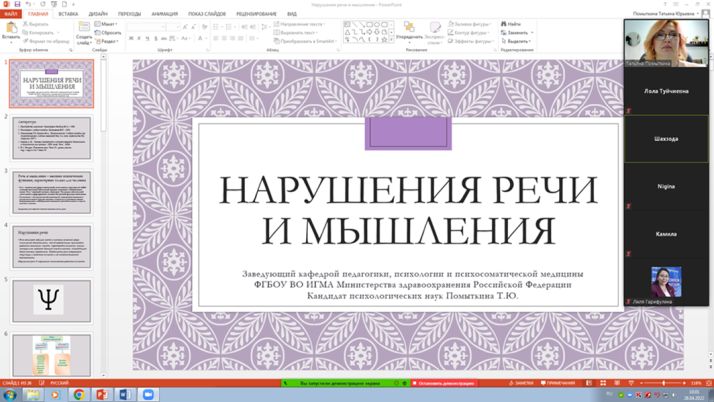This screenshot has width=714, height=402.
Task: Toggle the Comments (Примечания) pane
Action: click(558, 383)
